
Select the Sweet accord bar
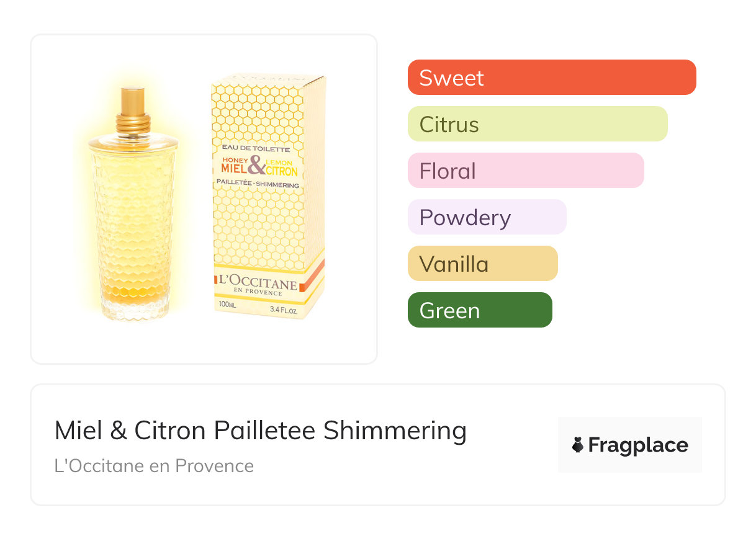click(551, 78)
